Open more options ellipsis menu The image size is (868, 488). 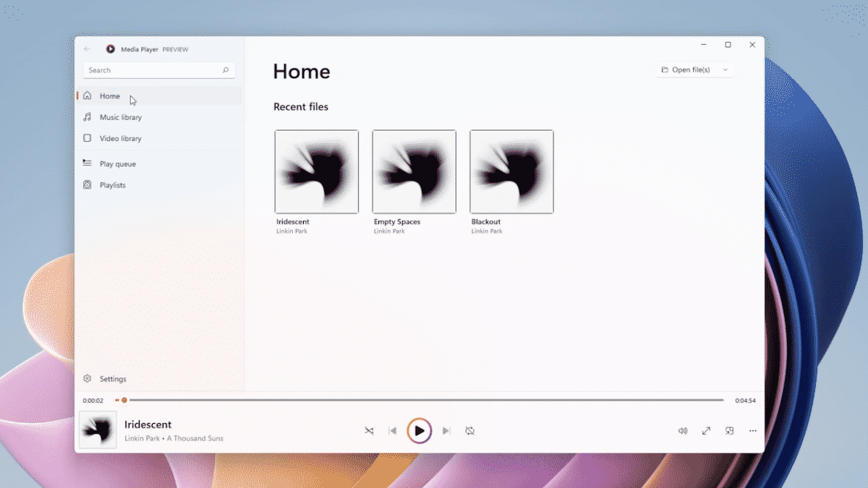click(x=753, y=431)
